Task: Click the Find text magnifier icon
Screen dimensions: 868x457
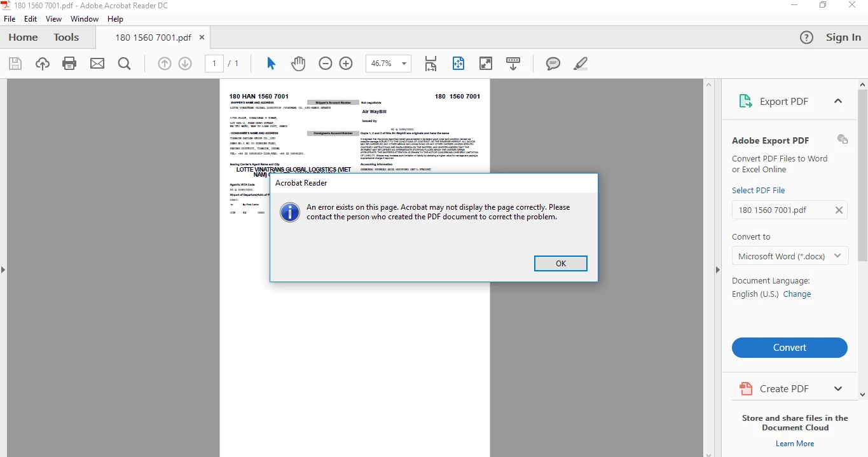Action: pyautogui.click(x=125, y=64)
